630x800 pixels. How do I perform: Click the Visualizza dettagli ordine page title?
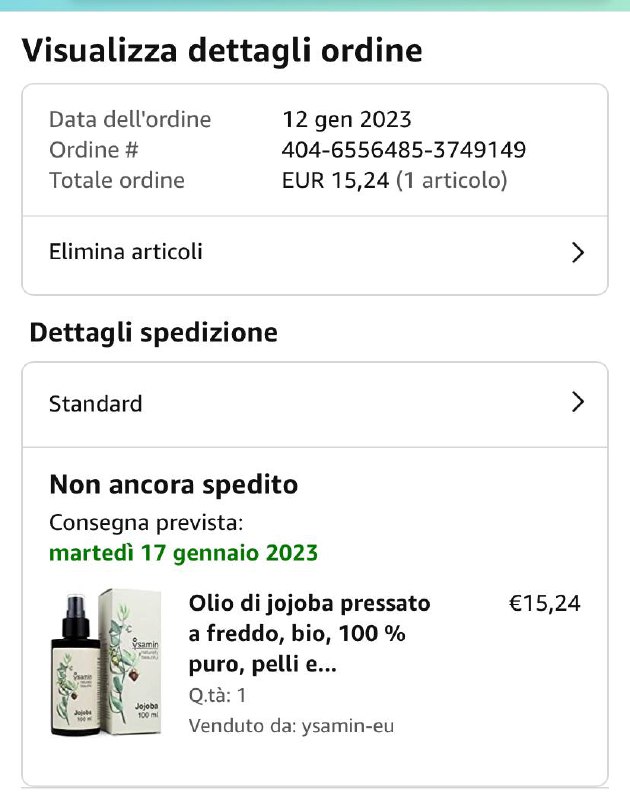click(222, 49)
